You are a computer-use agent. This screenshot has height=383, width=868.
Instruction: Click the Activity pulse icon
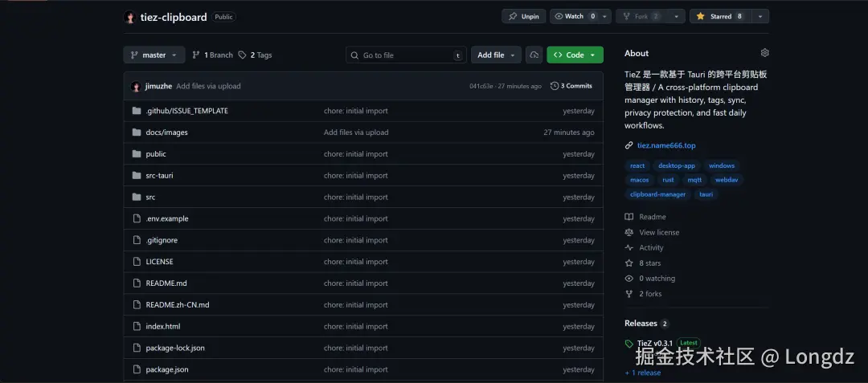(x=629, y=248)
